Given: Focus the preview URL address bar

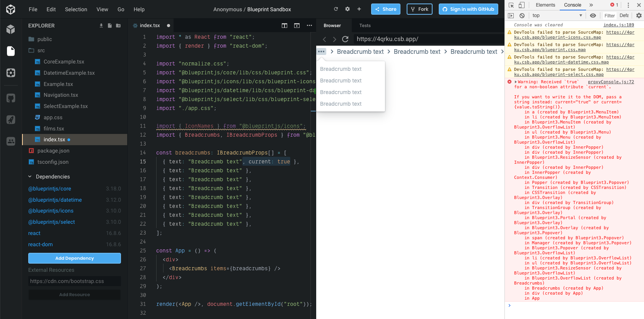Looking at the screenshot, I should 428,39.
